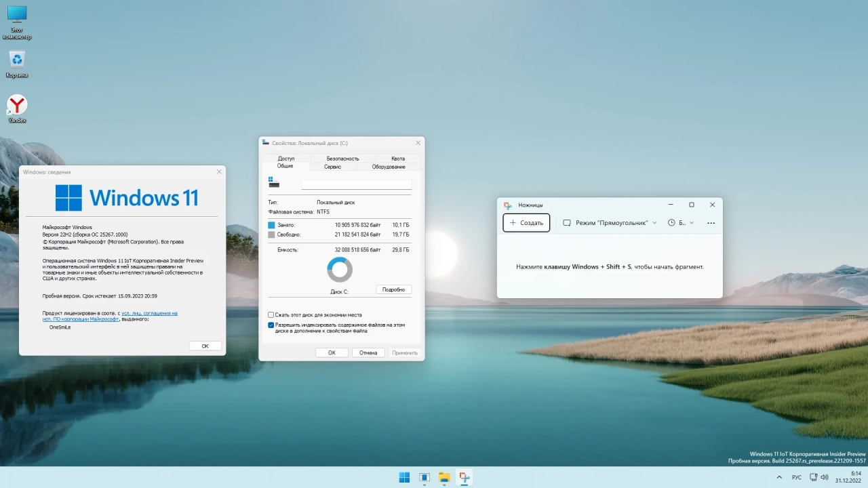The image size is (868, 488).
Task: Open File Explorer from the taskbar
Action: 444,477
